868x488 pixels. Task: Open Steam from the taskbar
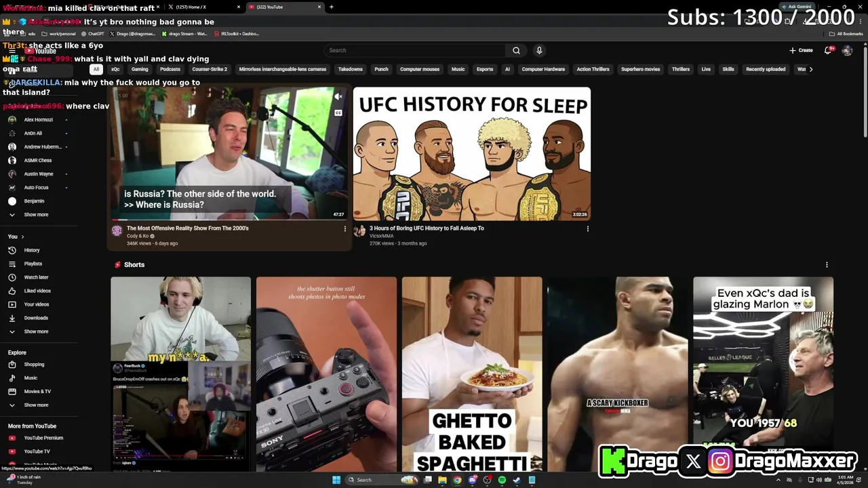tap(517, 480)
